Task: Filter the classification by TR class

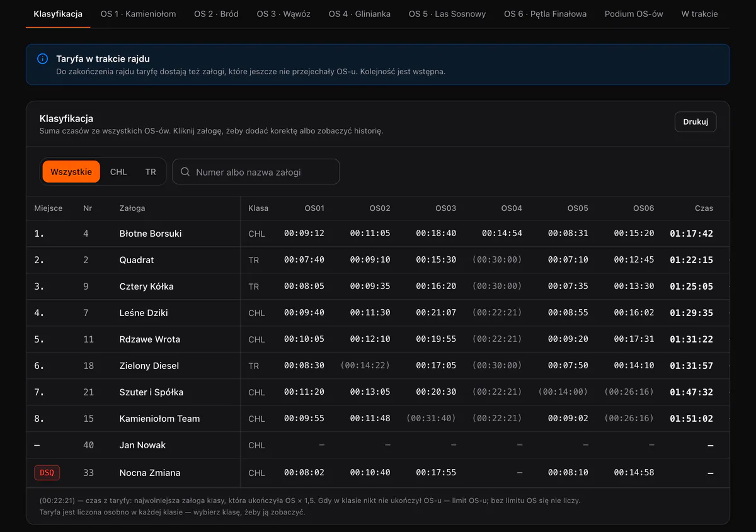Action: tap(151, 171)
